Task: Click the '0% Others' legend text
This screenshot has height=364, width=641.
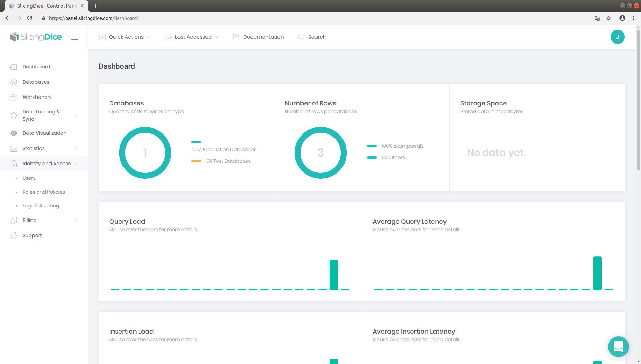Action: point(393,157)
